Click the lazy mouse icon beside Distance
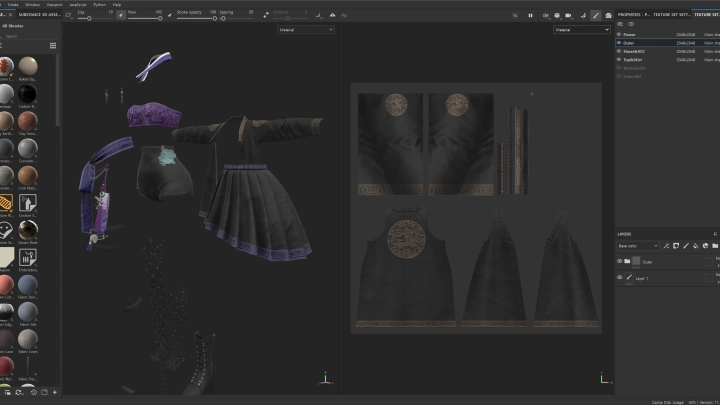 266,15
